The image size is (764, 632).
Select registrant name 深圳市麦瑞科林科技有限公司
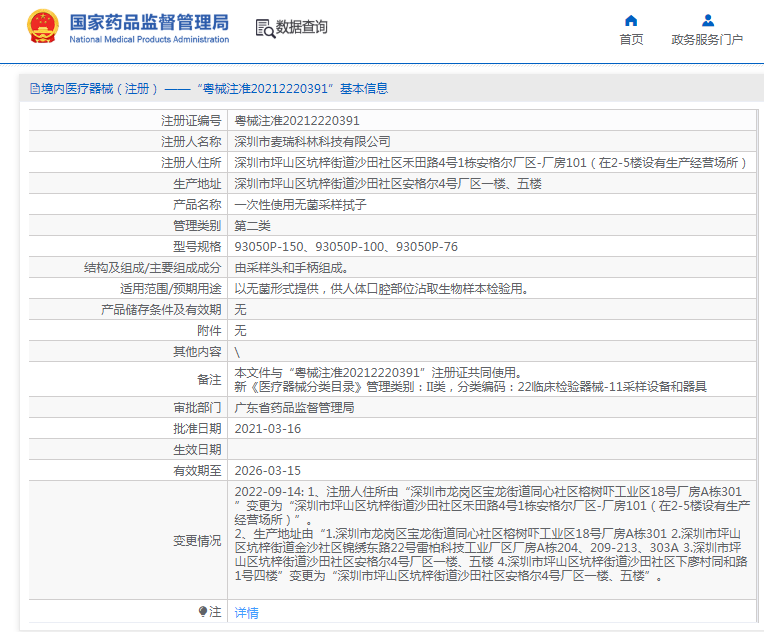click(x=312, y=142)
